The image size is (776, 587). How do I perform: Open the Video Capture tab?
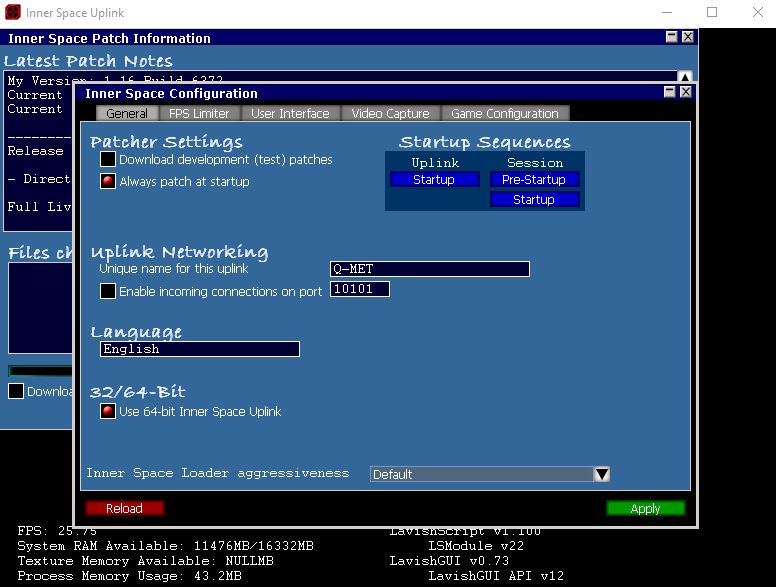coord(390,113)
